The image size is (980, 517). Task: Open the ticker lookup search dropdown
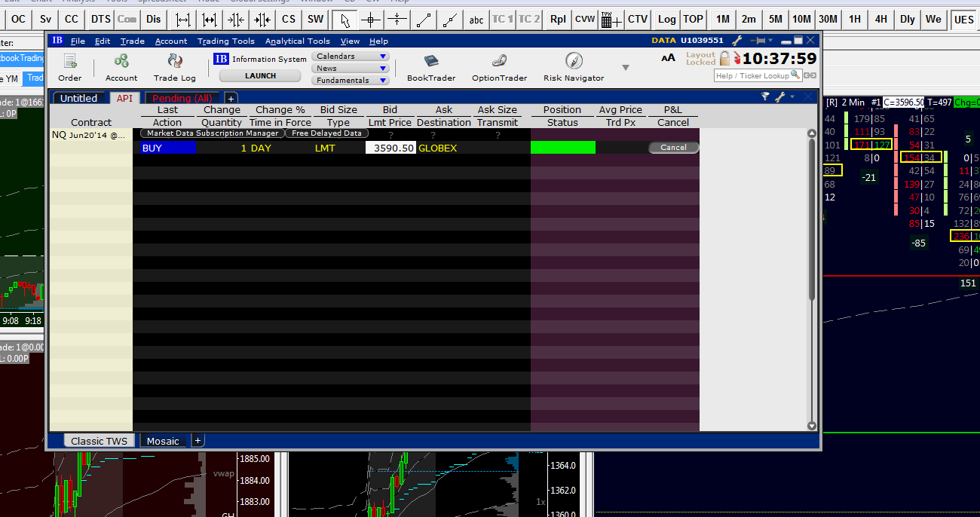click(796, 75)
